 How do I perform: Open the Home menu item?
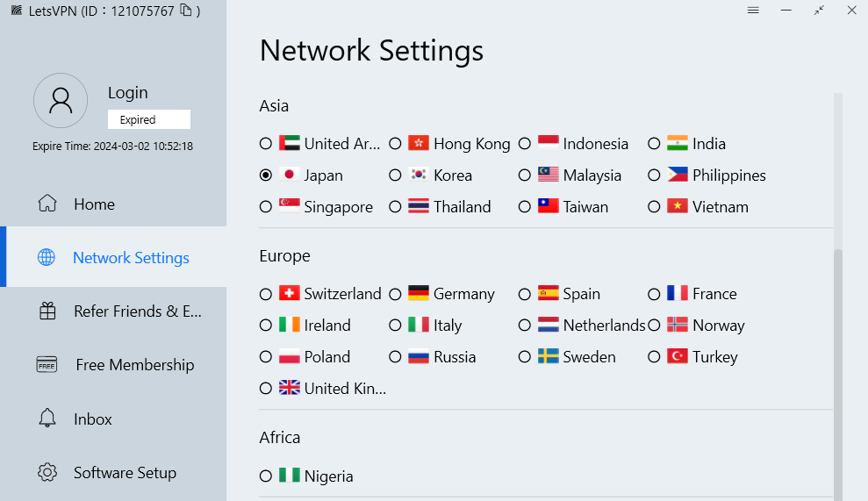pos(94,204)
